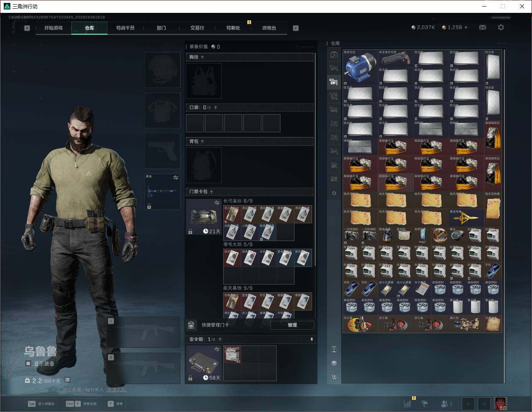Image resolution: width=532 pixels, height=412 pixels.
Task: Click the 航天基地: 9/9 label
Action: (238, 288)
